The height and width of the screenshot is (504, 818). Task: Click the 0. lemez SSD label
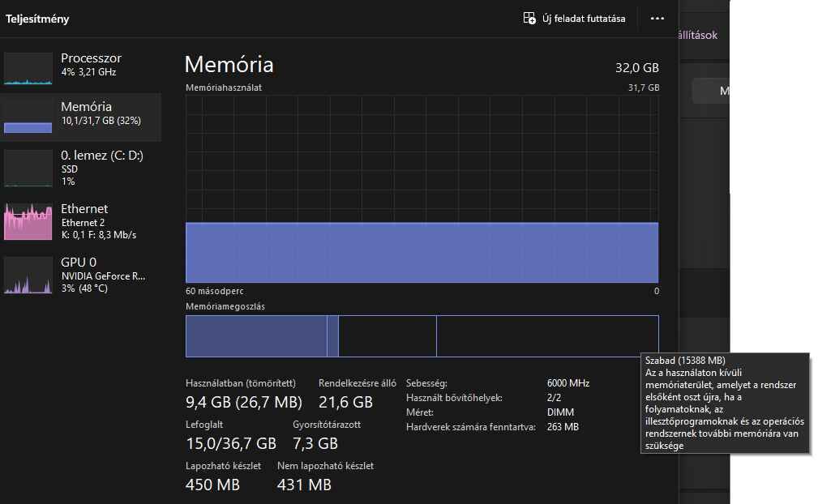click(69, 169)
